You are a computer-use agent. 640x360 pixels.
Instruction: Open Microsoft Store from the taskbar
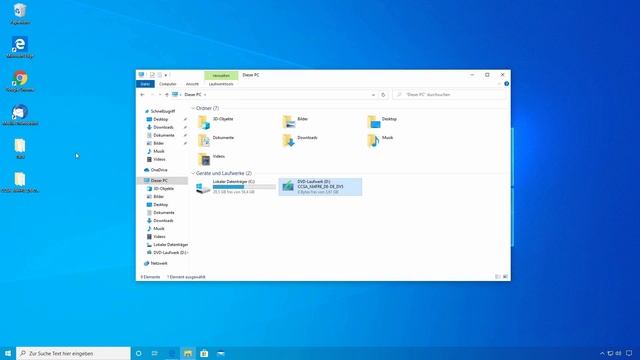click(x=204, y=353)
